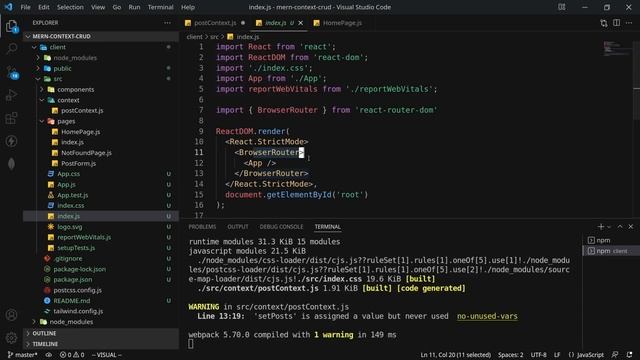
Task: Open the Thunder Client lightning icon view
Action: pos(11,141)
